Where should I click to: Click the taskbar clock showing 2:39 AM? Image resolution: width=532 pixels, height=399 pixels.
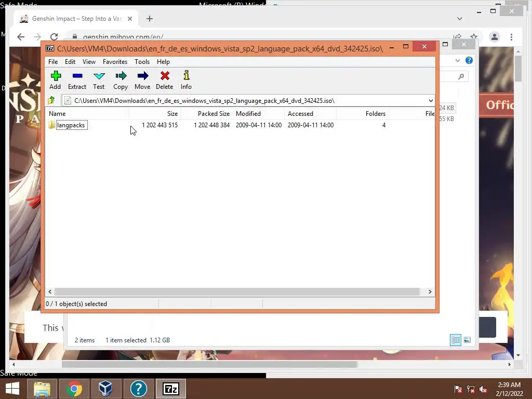click(x=509, y=389)
